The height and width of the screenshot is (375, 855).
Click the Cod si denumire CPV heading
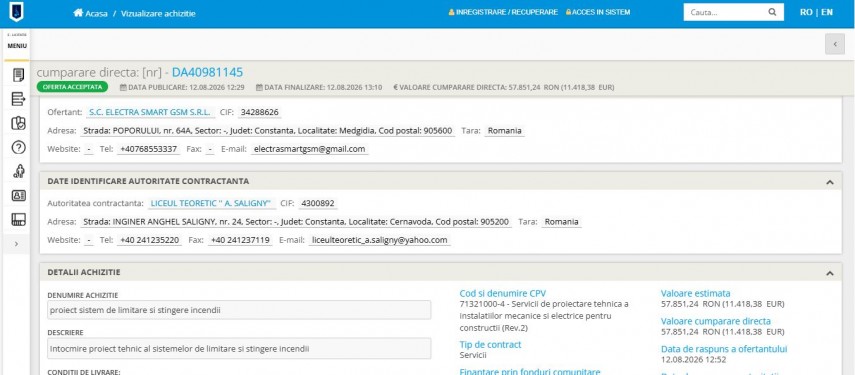pos(502,293)
